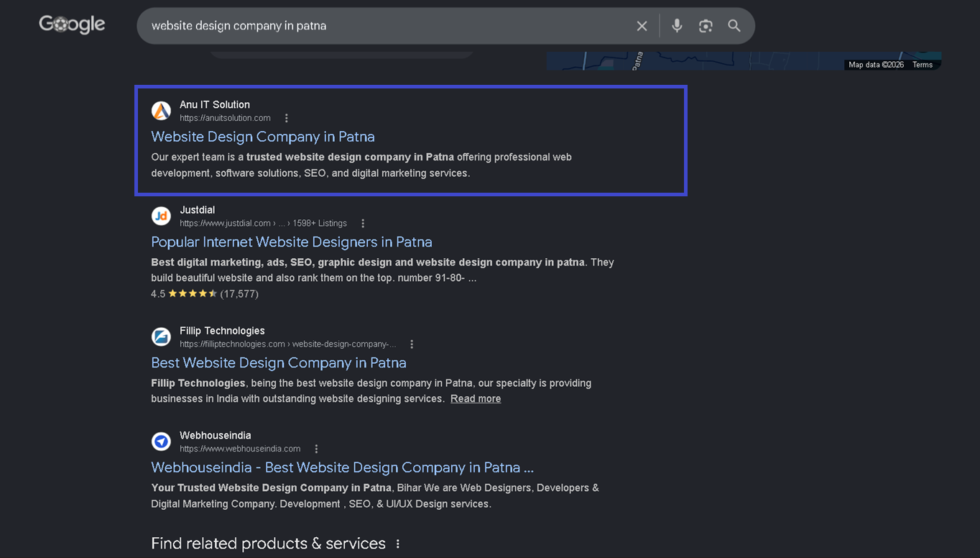The width and height of the screenshot is (980, 558).
Task: Open the Website Design Company in Patna link
Action: [263, 137]
